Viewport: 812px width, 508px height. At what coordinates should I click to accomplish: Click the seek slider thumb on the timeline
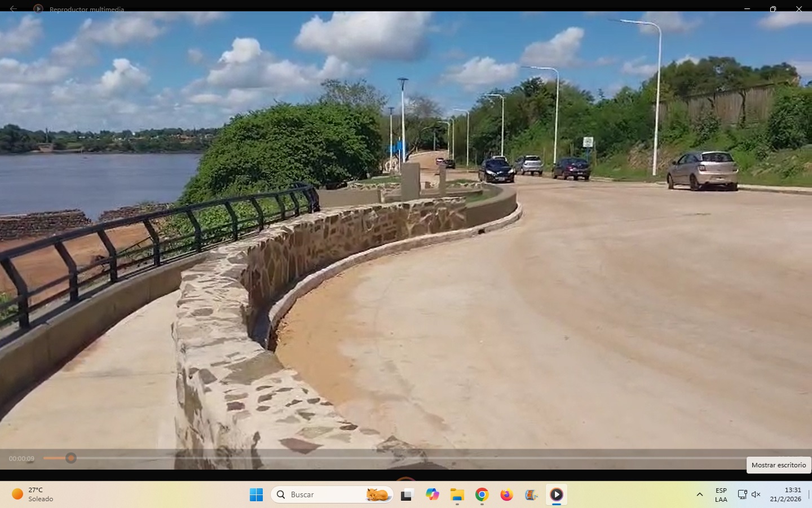(x=70, y=458)
